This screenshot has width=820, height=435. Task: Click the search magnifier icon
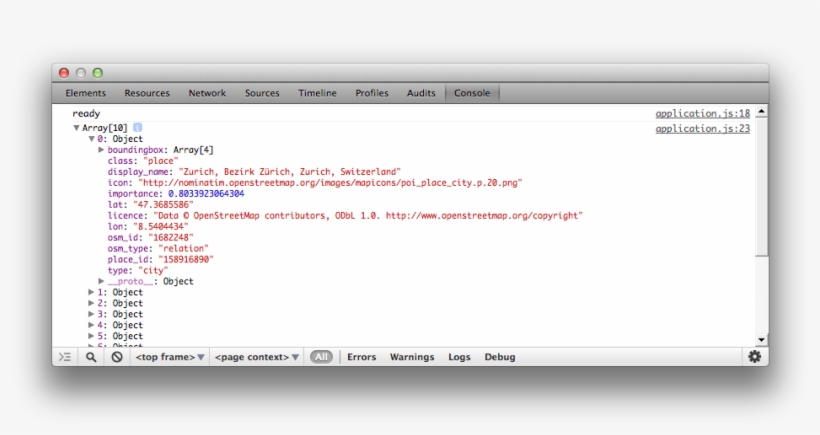click(x=91, y=357)
